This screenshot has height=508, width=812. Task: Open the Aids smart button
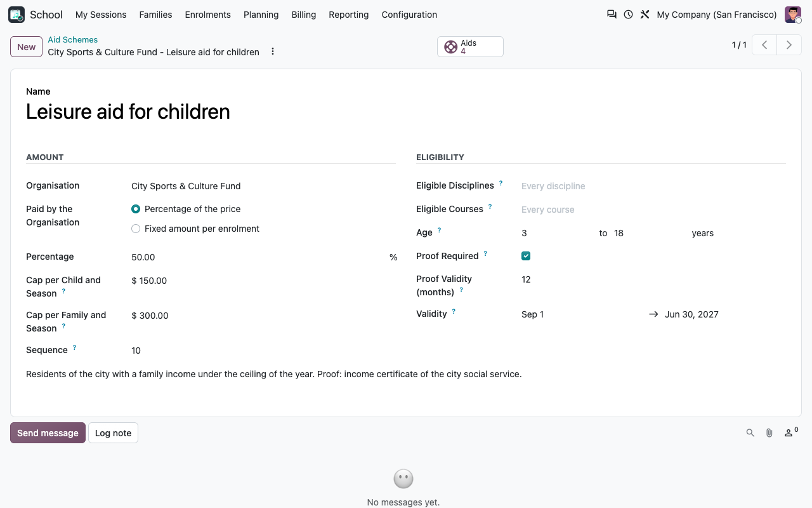(x=470, y=47)
